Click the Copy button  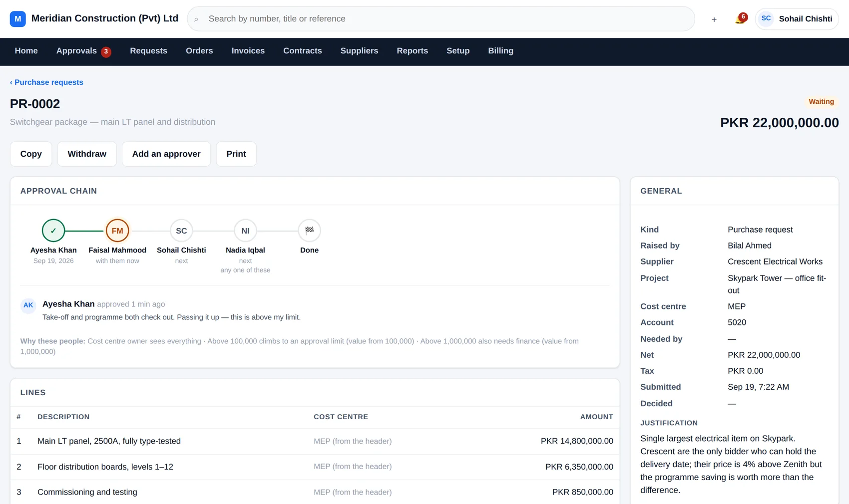click(31, 154)
